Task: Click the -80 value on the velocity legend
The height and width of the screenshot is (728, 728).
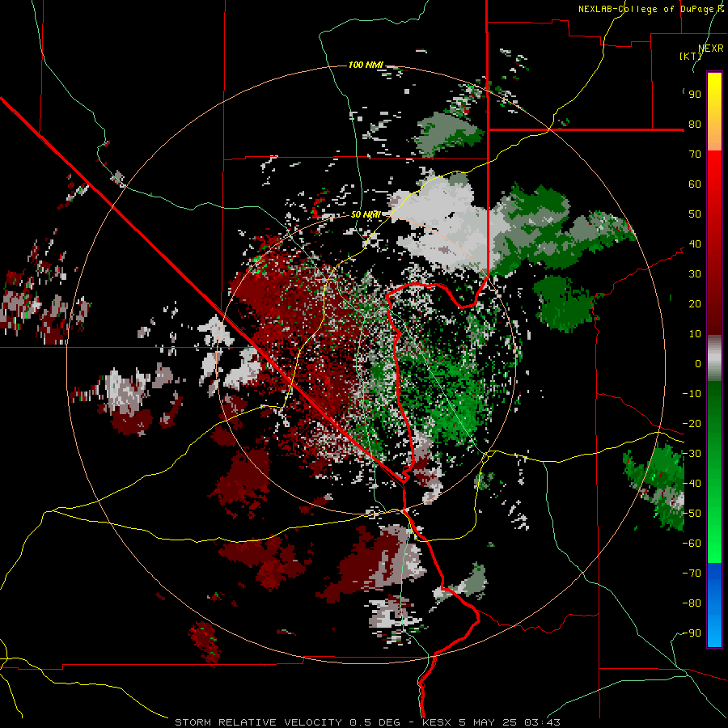Action: [692, 603]
